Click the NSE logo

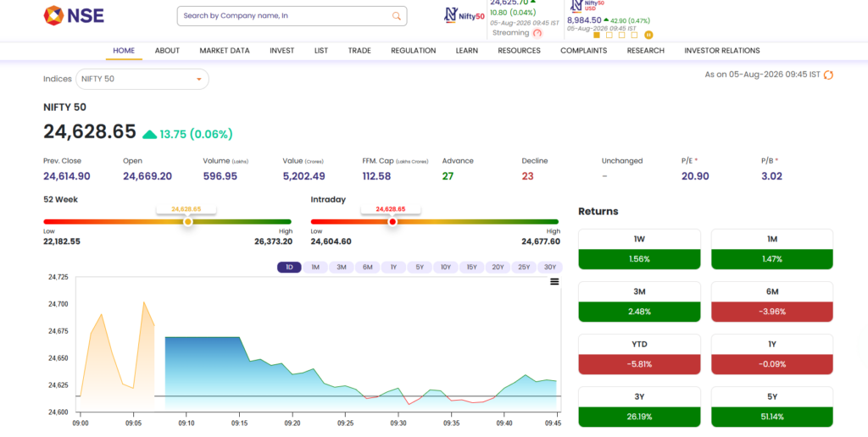(x=74, y=15)
